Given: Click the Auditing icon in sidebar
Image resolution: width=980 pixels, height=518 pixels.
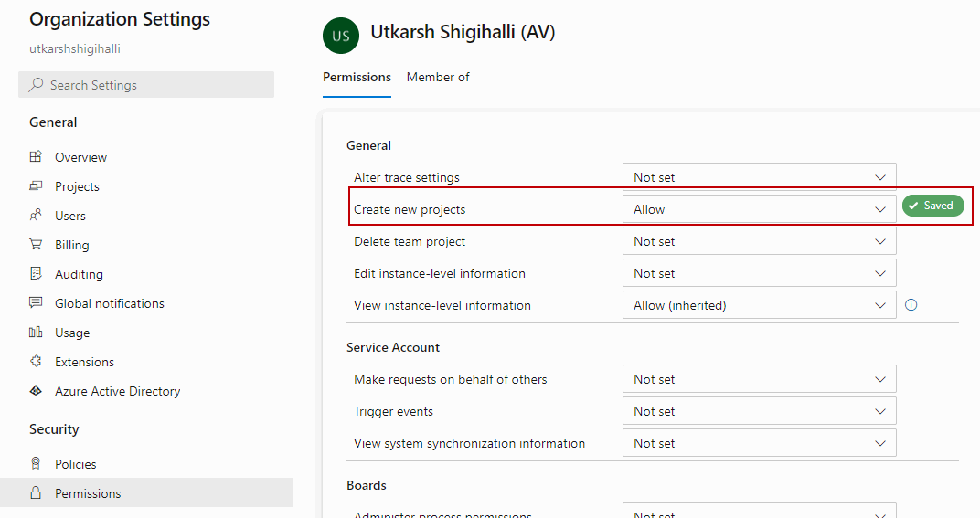Looking at the screenshot, I should 36,274.
